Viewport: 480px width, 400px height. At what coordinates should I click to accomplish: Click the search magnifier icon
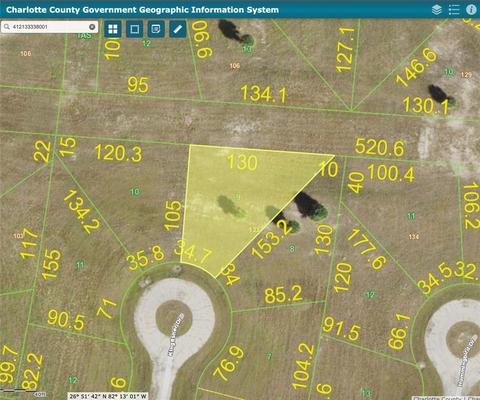click(x=7, y=27)
